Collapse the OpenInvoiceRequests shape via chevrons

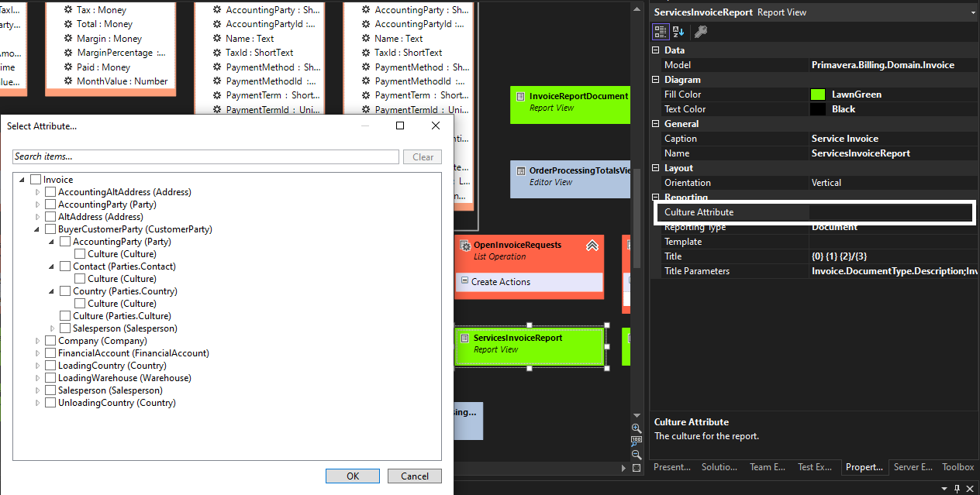tap(592, 246)
